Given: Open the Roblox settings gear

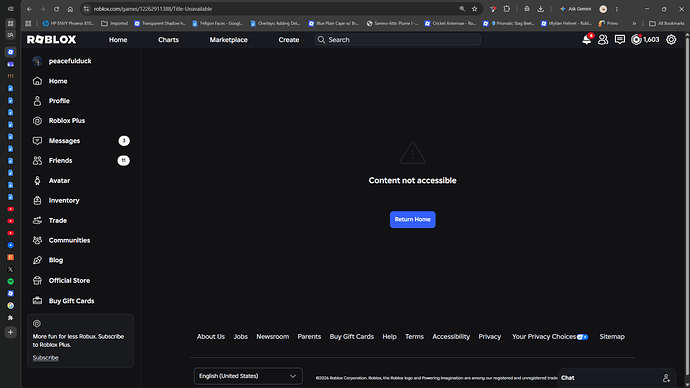Looking at the screenshot, I should (x=671, y=40).
